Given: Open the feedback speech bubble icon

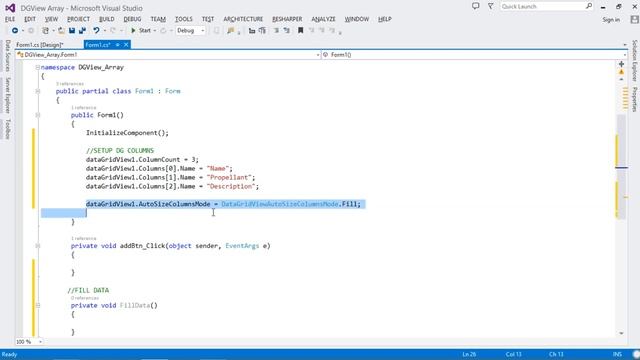Looking at the screenshot, I should (476, 7).
